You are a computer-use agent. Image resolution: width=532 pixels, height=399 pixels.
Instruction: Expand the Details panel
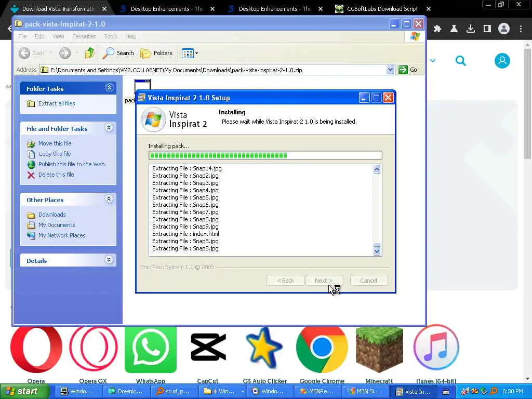109,260
